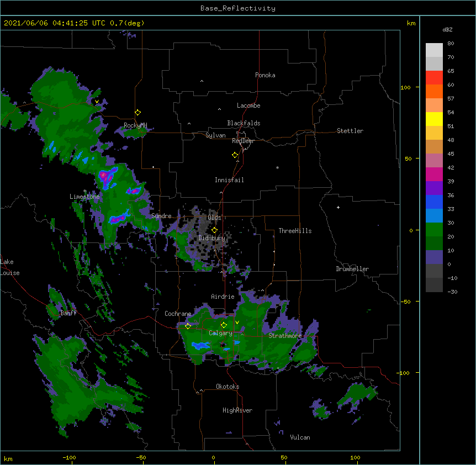476x465 pixels.
Task: Click the Sylvan label
Action: click(215, 135)
